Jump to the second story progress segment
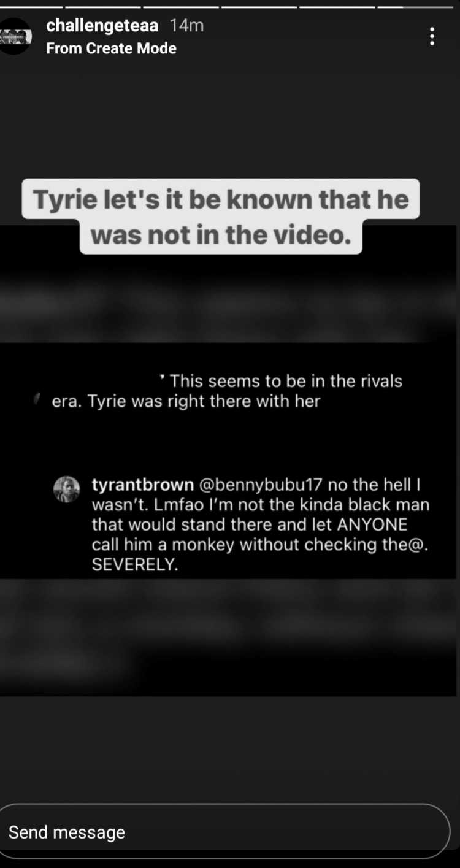The image size is (460, 868). click(103, 6)
